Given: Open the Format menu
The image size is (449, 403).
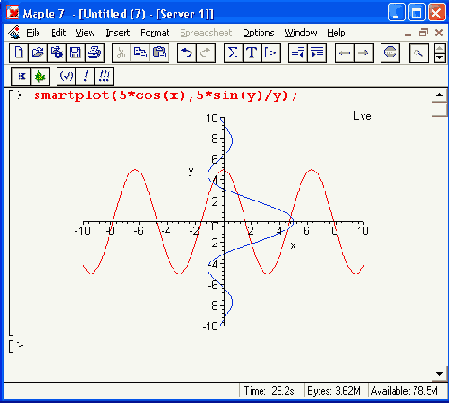Looking at the screenshot, I should (x=155, y=33).
